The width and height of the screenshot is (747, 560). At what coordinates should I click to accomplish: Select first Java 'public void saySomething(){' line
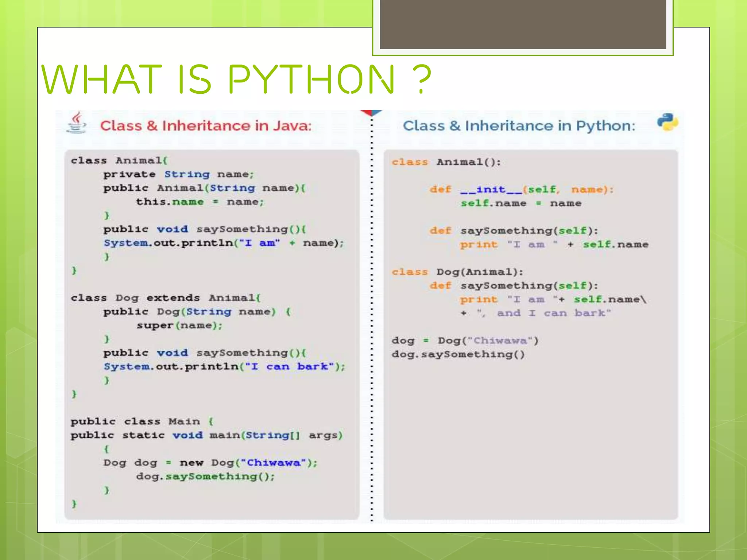pos(205,229)
